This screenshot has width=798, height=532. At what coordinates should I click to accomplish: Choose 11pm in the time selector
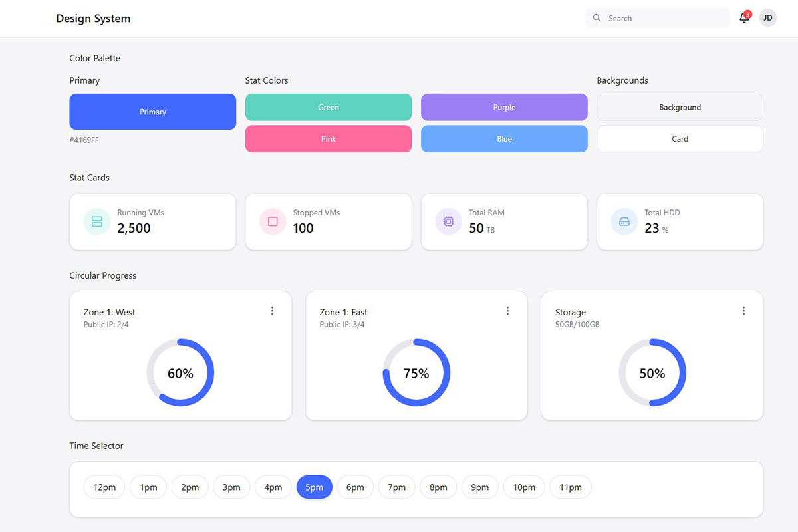point(570,487)
